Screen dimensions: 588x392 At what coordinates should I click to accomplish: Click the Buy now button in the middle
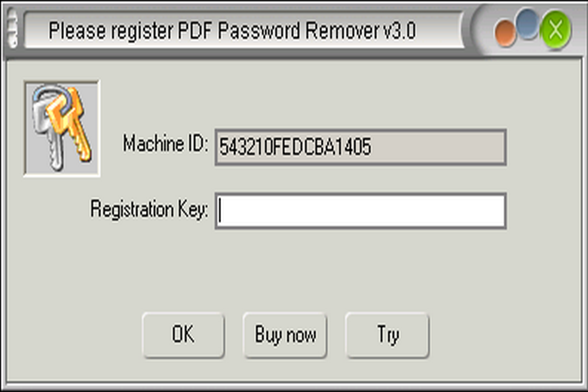(285, 335)
